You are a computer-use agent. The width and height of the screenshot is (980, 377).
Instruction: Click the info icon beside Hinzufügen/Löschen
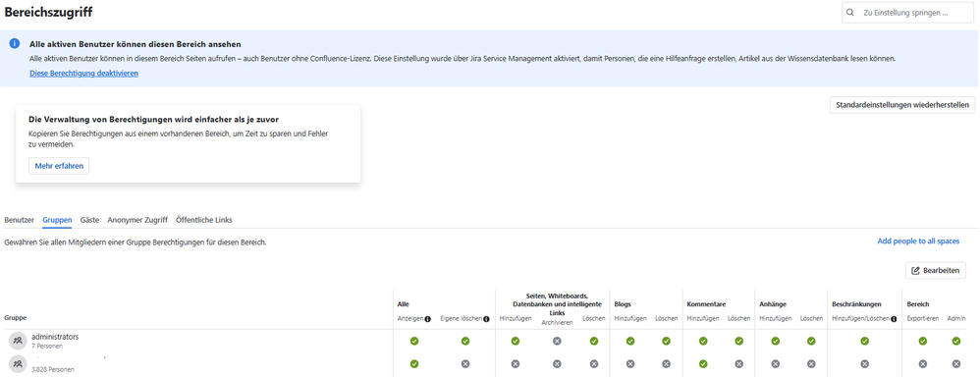(x=894, y=319)
